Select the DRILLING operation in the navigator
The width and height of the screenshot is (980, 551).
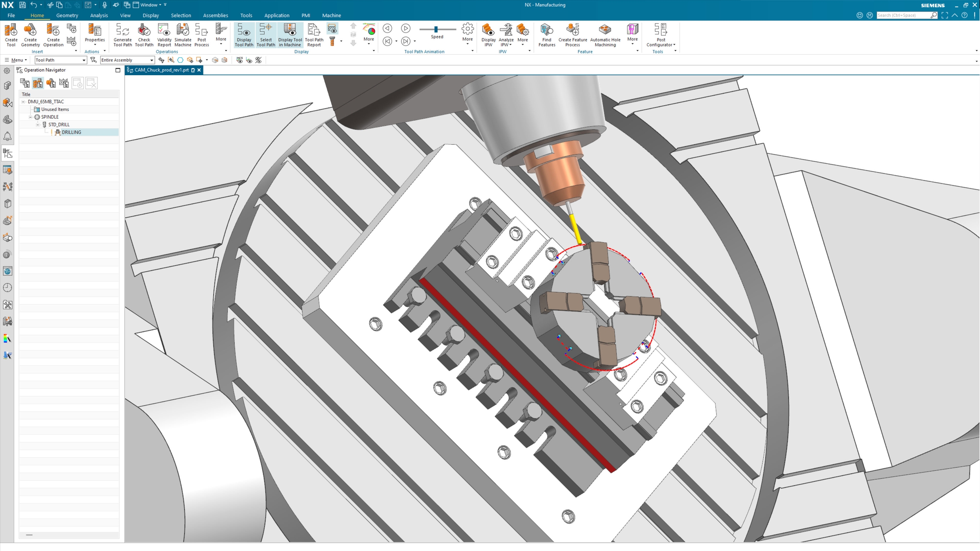(71, 132)
